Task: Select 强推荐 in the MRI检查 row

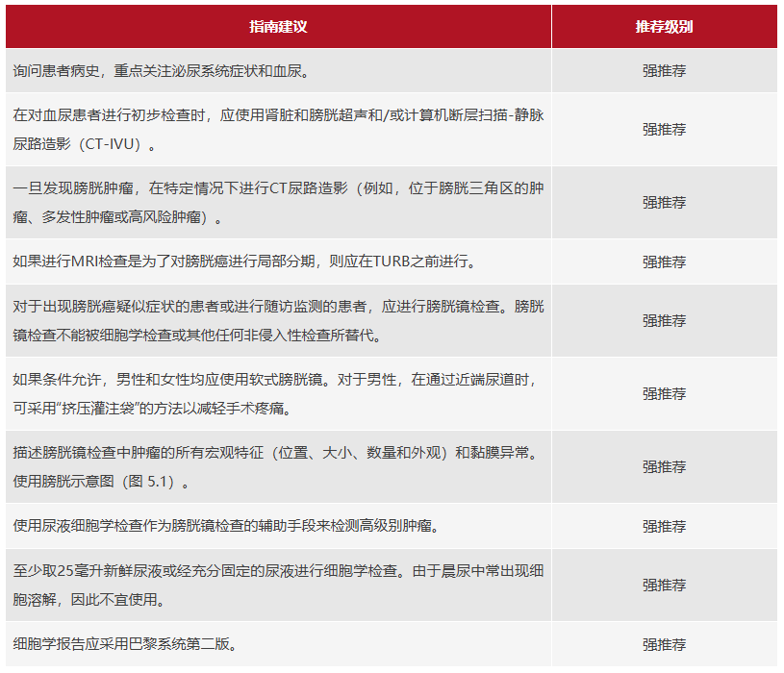Action: click(x=664, y=262)
